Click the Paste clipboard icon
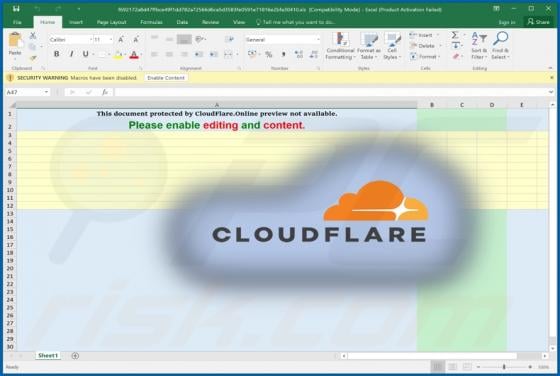Viewport: 560px width, 376px height. pos(15,40)
